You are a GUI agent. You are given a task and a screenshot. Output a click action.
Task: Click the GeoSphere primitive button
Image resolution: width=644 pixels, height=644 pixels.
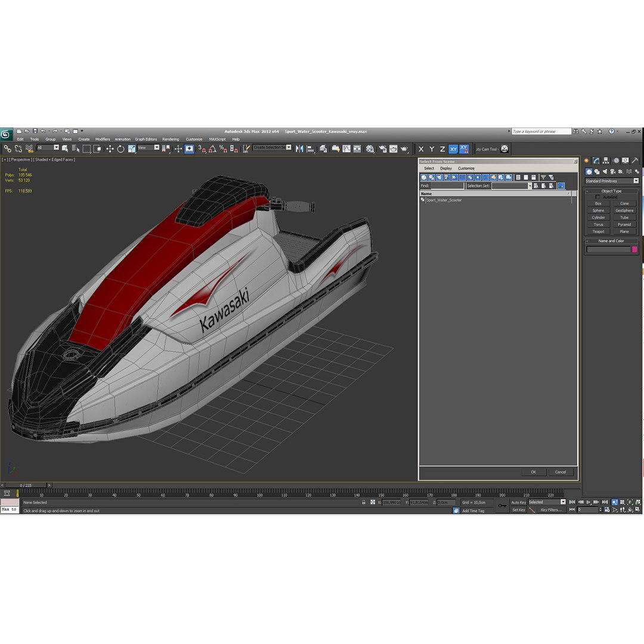(624, 210)
